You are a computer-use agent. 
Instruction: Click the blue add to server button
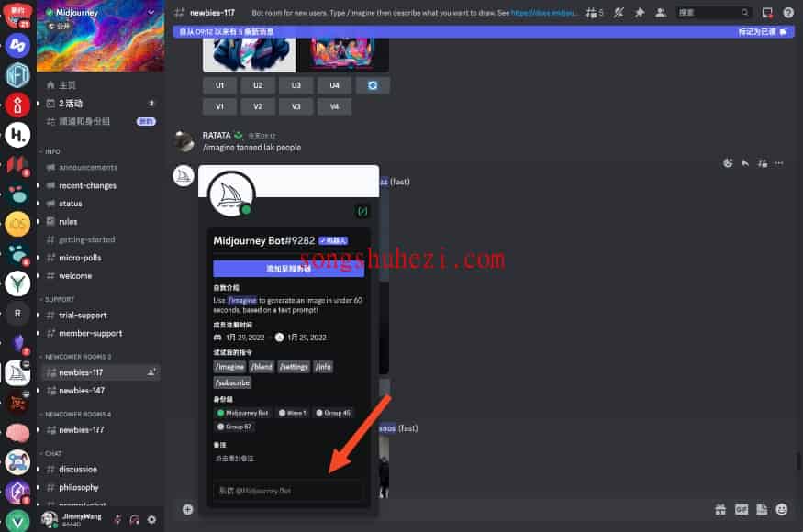tap(289, 269)
